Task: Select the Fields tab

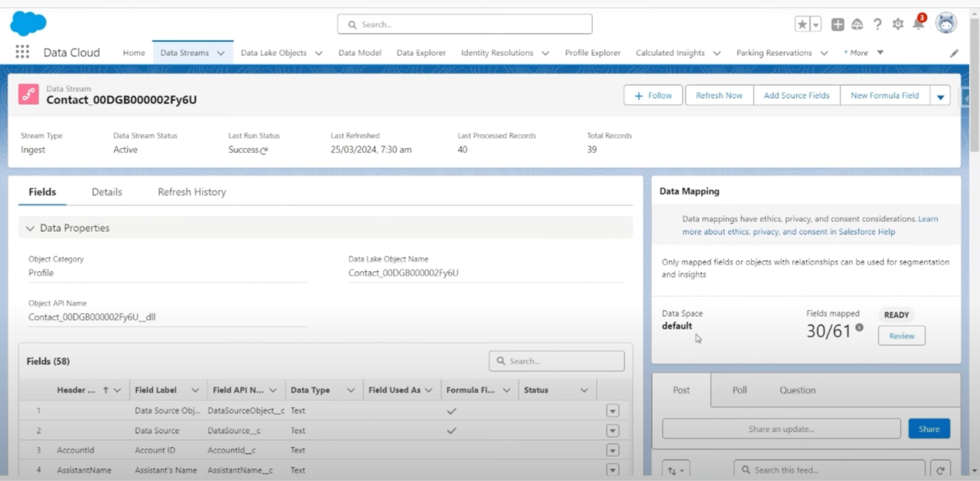Action: coord(42,192)
